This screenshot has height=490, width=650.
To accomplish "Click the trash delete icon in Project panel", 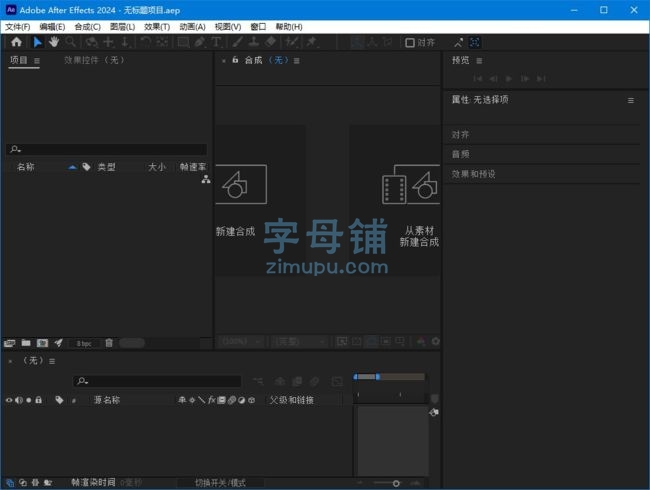I will click(109, 343).
